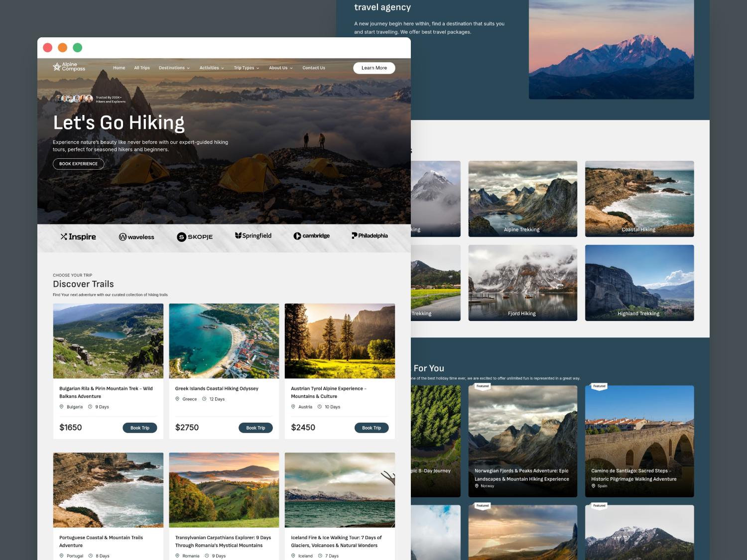Open Portuguese Coastal & Mountain Trails title
The height and width of the screenshot is (560, 747).
coord(101,542)
